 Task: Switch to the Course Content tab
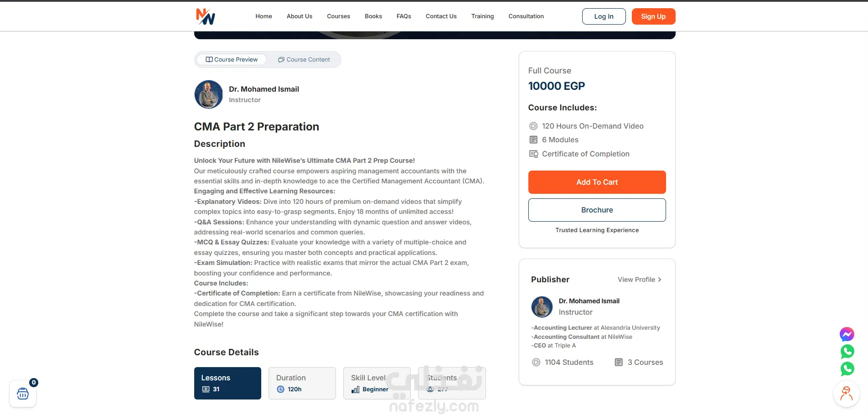coord(304,60)
